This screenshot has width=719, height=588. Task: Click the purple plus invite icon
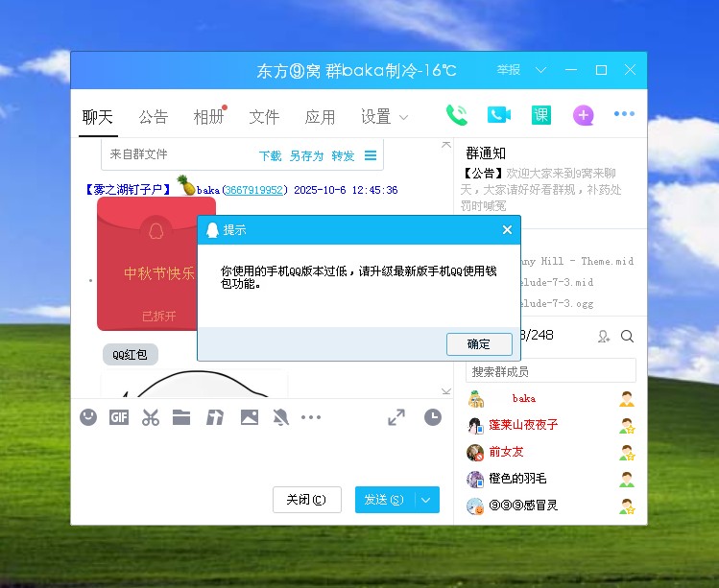coord(584,115)
